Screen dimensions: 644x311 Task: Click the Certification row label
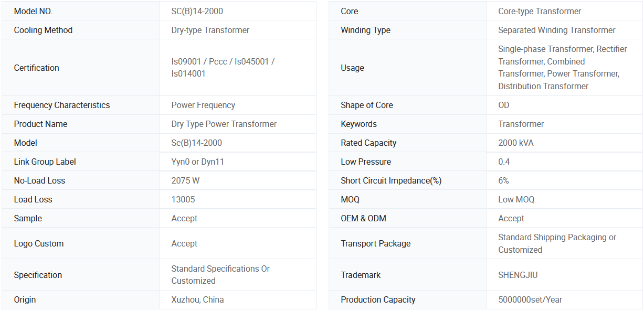tap(36, 68)
